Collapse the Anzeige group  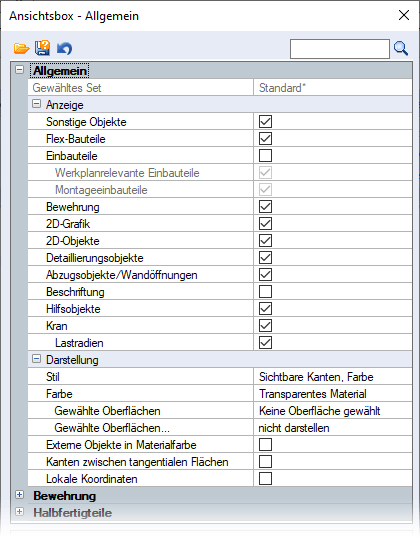[x=36, y=104]
